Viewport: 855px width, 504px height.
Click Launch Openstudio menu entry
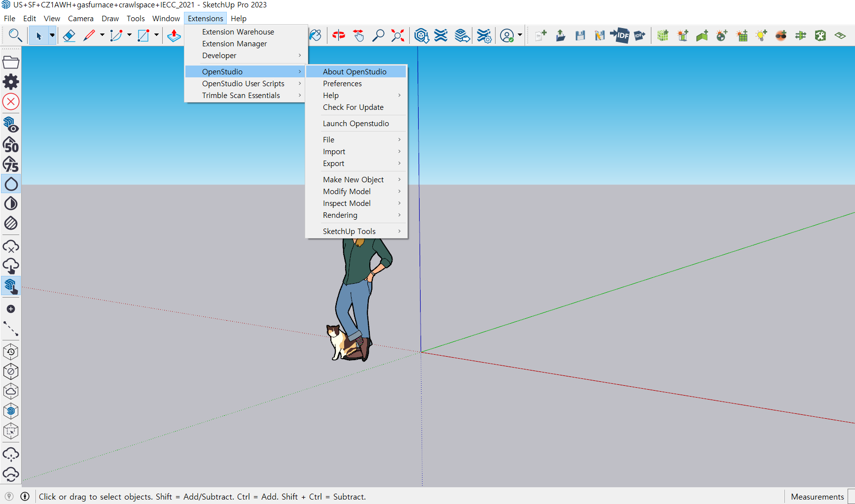(356, 124)
